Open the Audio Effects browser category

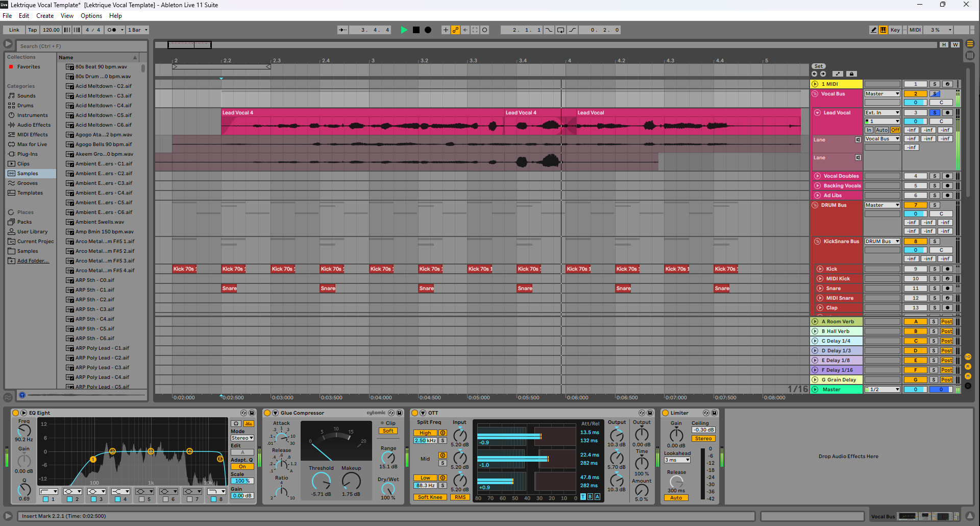coord(11,125)
